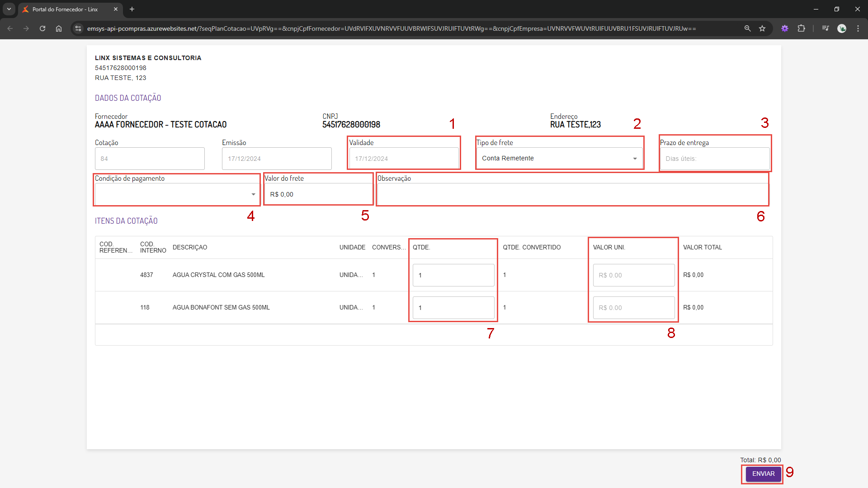Screen dimensions: 868x488
Task: Open the zoom magnifier icon in address bar
Action: [x=748, y=28]
